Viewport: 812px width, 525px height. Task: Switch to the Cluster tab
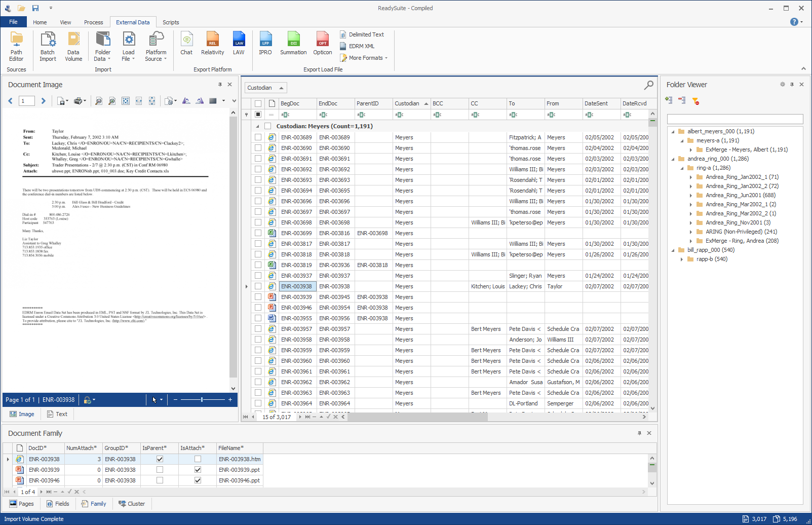pos(132,504)
